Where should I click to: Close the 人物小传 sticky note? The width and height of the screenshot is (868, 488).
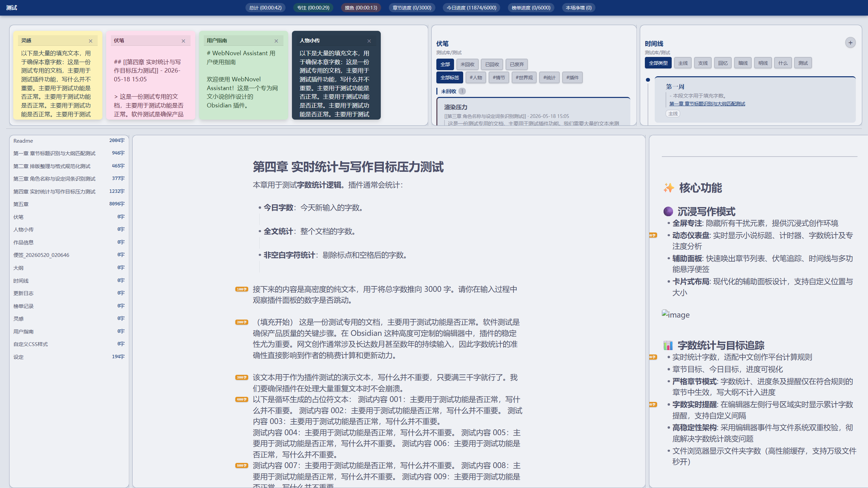[x=369, y=41]
